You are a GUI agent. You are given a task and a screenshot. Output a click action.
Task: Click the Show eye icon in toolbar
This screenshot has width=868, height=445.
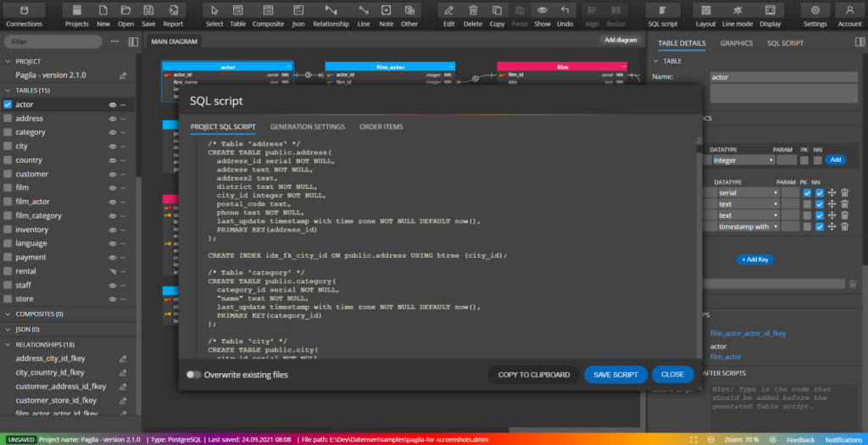point(542,15)
